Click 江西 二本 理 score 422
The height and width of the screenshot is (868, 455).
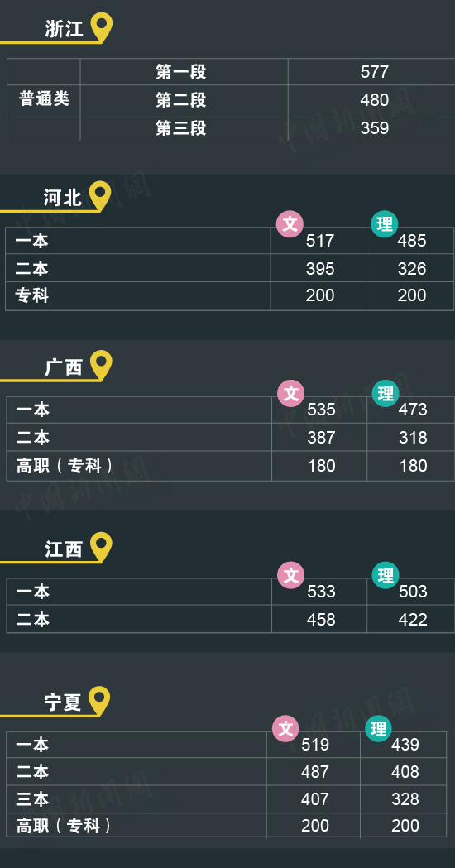tap(413, 620)
